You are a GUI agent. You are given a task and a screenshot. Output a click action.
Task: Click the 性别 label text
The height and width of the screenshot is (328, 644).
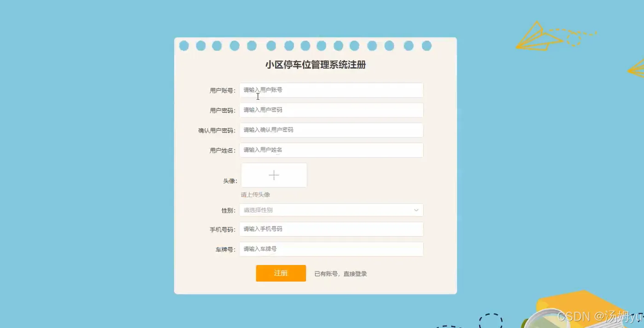pyautogui.click(x=229, y=211)
